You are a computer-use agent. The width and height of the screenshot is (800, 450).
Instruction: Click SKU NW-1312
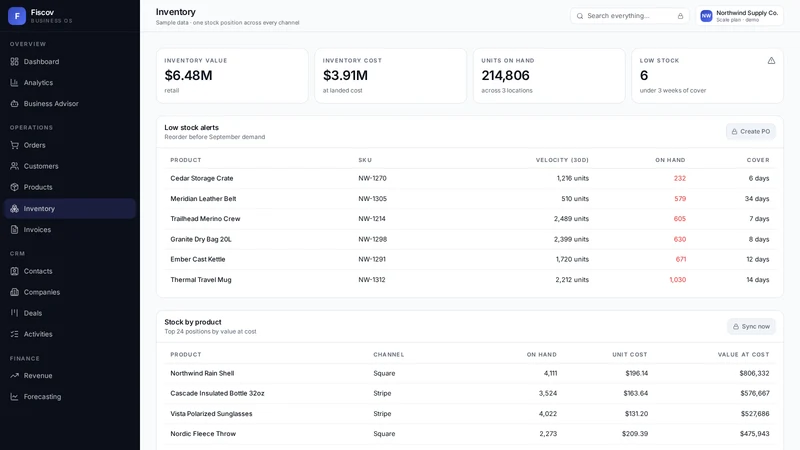tap(371, 280)
